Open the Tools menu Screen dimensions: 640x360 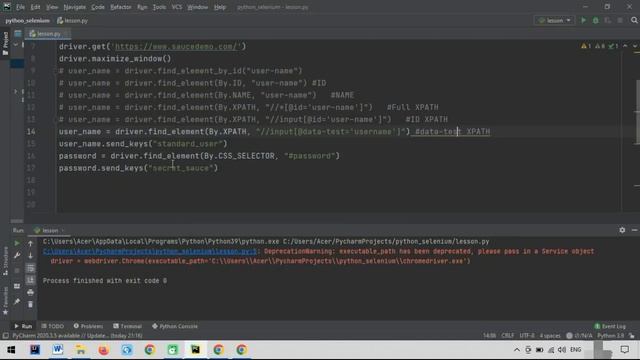(159, 7)
